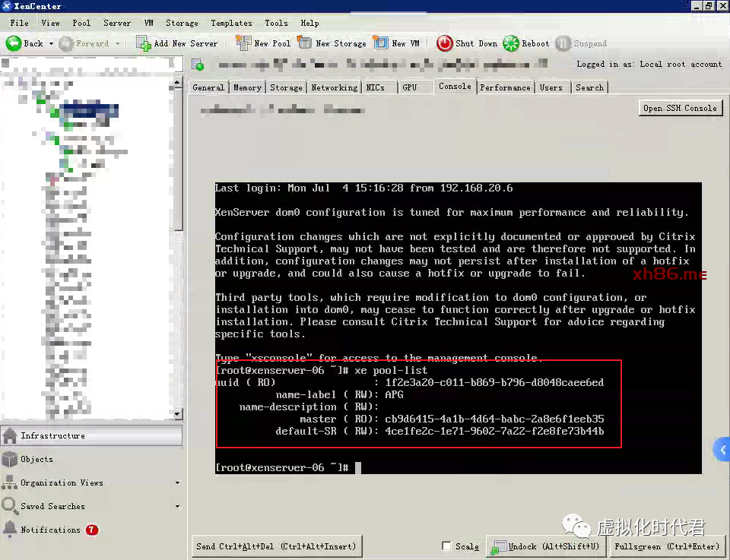Click the pool uuid value 1f2e3a20-c011-b869-b796-d8048caee6ed
Viewport: 730px width, 560px height.
click(494, 383)
